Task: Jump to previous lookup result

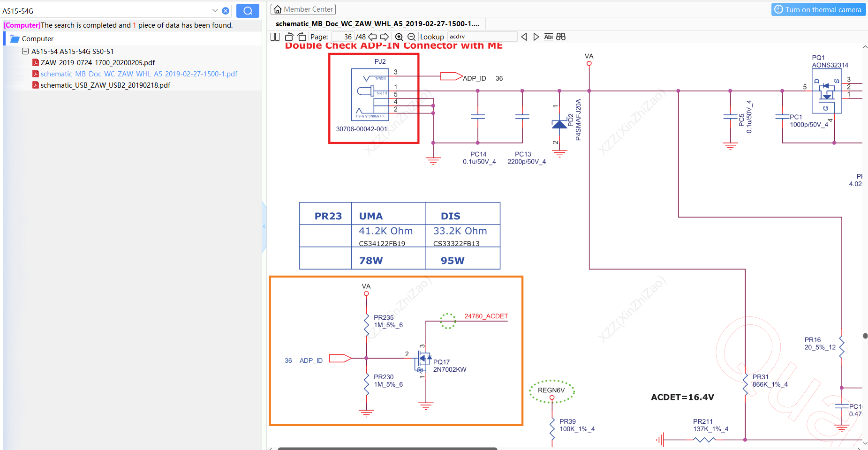Action: (524, 37)
